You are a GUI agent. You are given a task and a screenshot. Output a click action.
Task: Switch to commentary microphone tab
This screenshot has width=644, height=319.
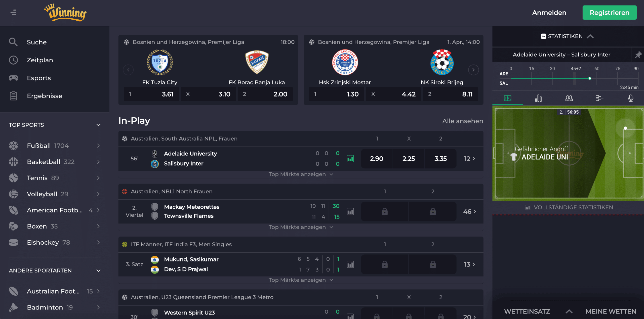click(630, 98)
